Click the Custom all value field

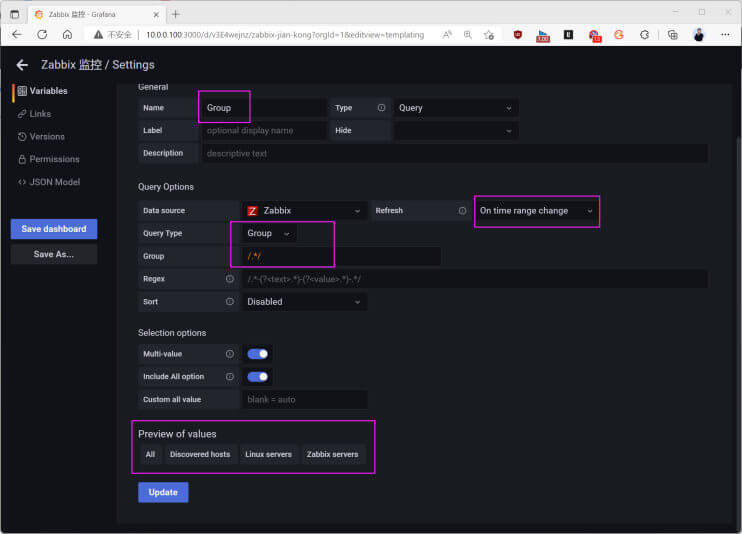[x=305, y=400]
